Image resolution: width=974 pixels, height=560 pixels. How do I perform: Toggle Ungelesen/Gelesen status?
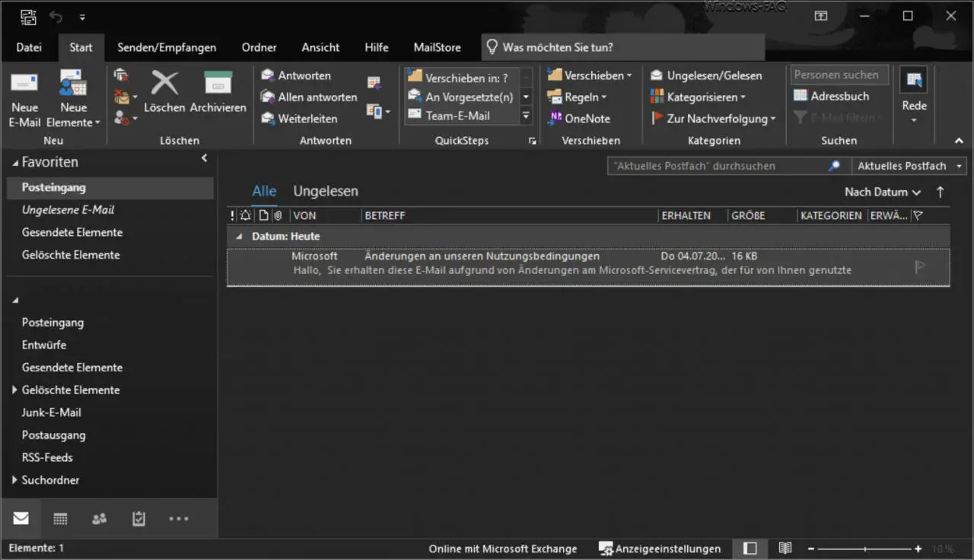point(705,75)
